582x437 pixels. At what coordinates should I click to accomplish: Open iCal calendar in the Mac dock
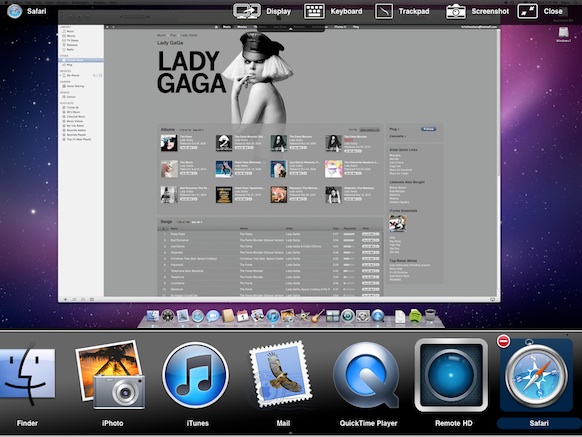coord(243,316)
